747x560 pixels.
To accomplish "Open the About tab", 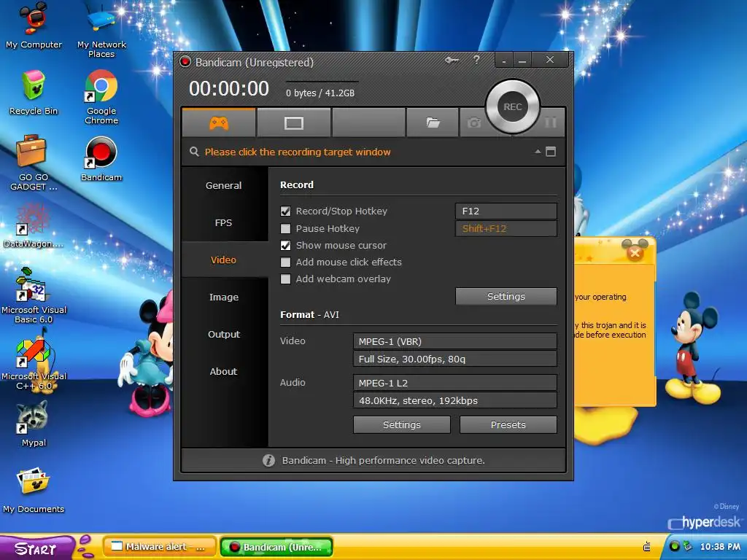I will pos(223,371).
